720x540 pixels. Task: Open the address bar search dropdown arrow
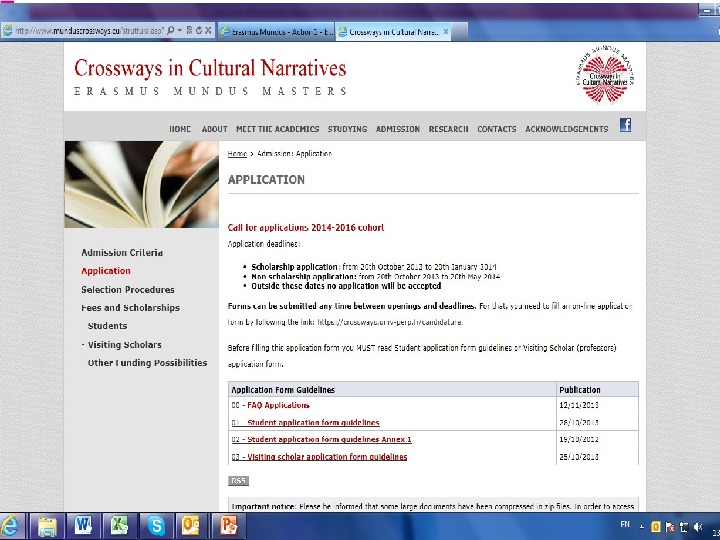[x=180, y=31]
